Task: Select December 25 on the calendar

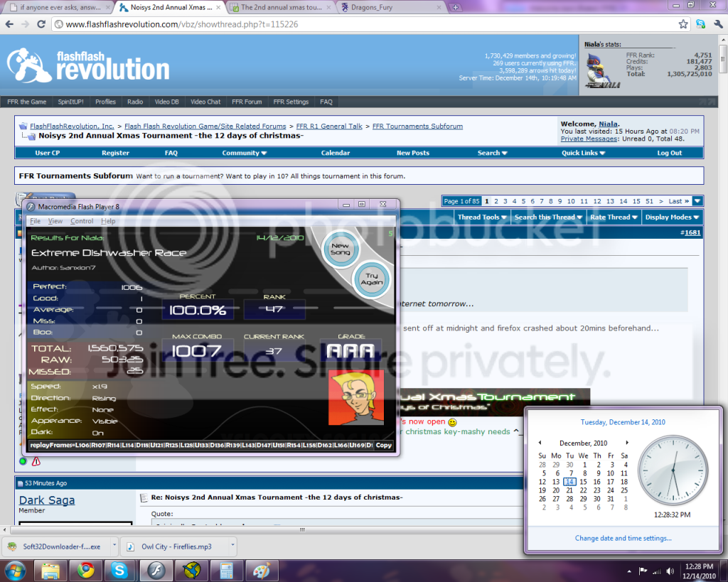Action: [x=624, y=490]
